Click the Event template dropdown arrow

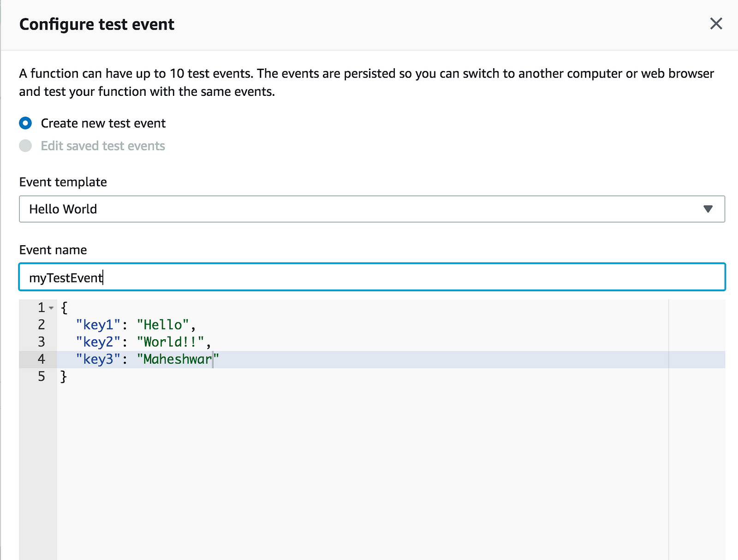coord(708,209)
